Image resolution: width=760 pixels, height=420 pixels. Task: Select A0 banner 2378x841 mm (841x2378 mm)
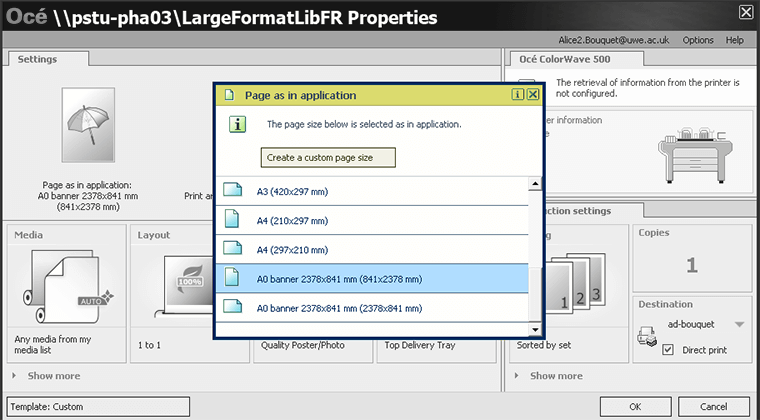[372, 279]
